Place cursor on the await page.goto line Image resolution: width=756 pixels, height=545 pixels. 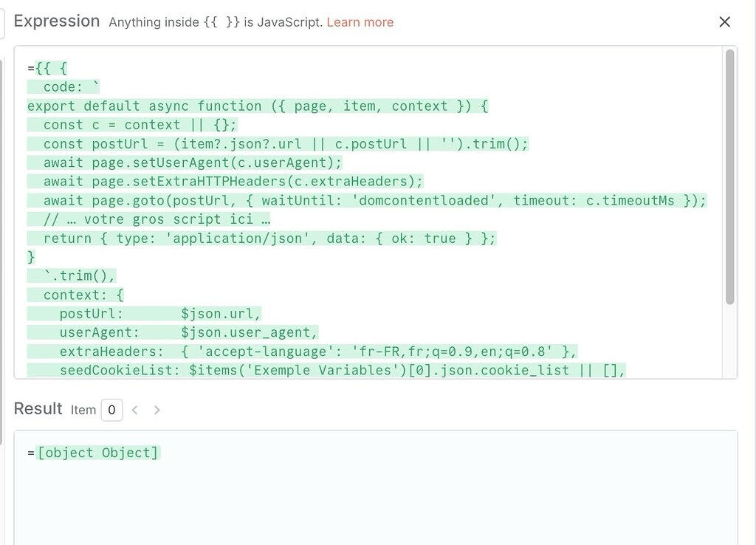pyautogui.click(x=295, y=199)
